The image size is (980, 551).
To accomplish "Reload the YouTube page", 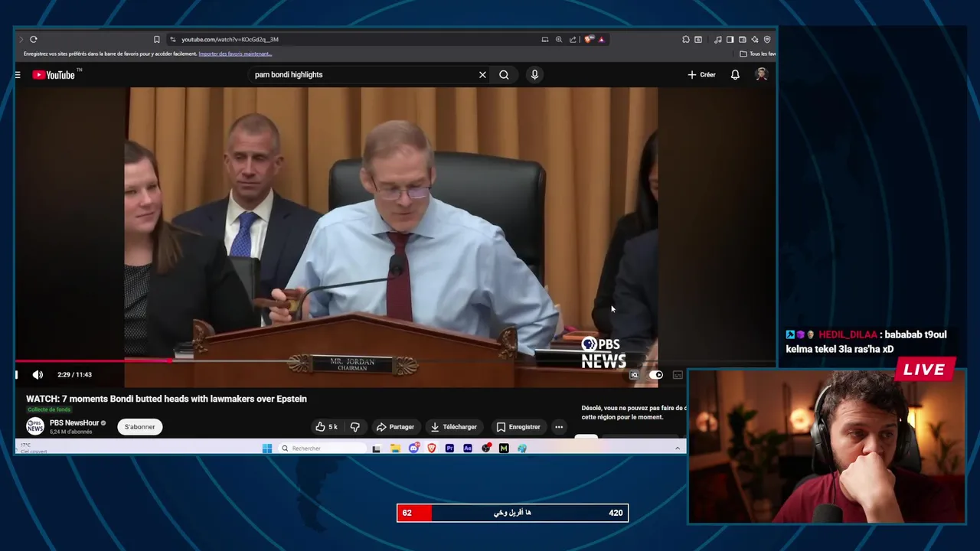I will click(34, 39).
